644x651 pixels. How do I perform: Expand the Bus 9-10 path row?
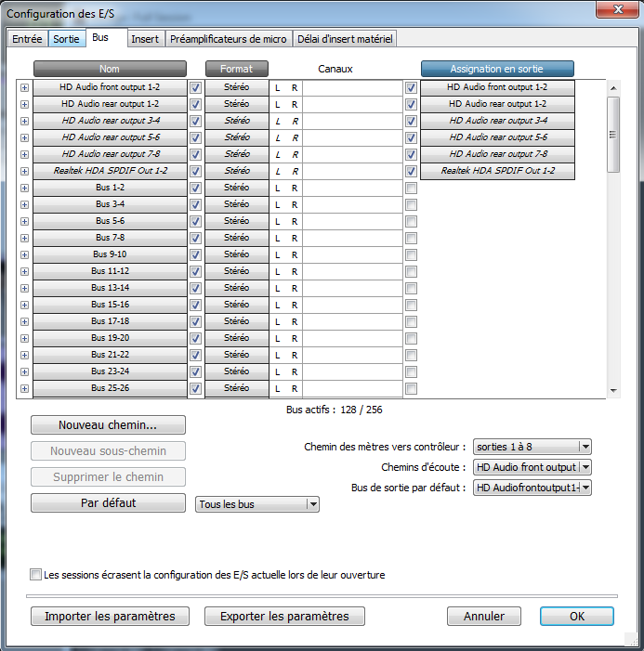point(24,254)
